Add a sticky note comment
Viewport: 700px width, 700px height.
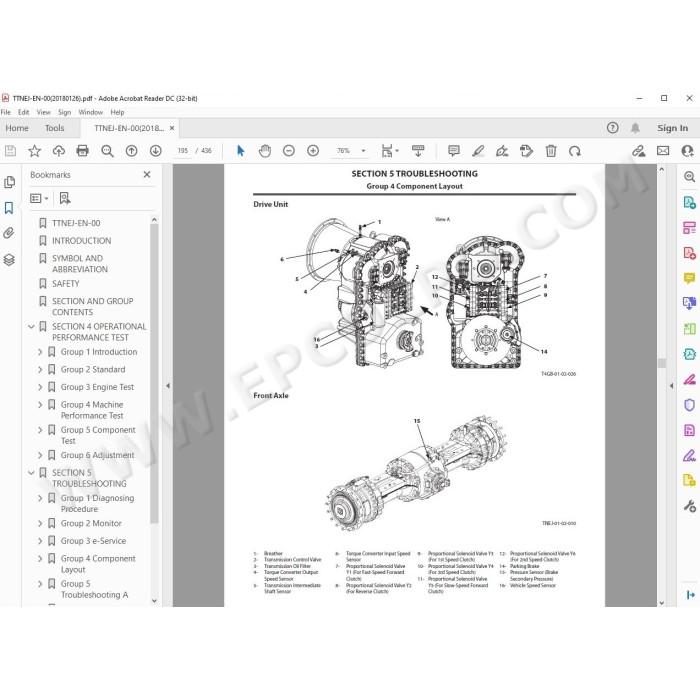coord(454,151)
